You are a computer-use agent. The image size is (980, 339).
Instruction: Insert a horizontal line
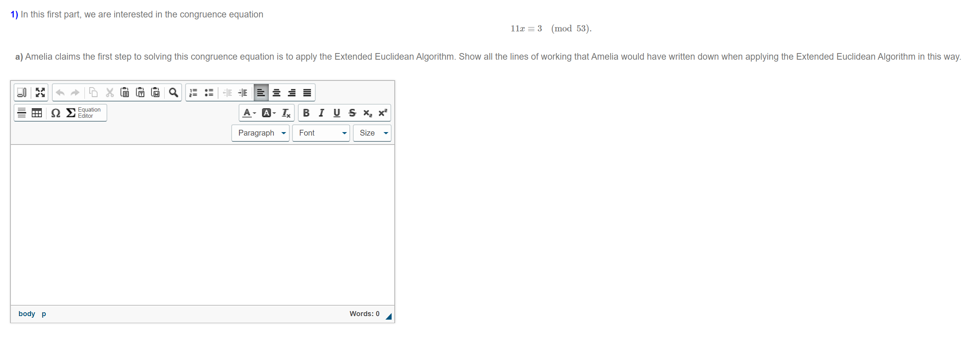point(22,113)
